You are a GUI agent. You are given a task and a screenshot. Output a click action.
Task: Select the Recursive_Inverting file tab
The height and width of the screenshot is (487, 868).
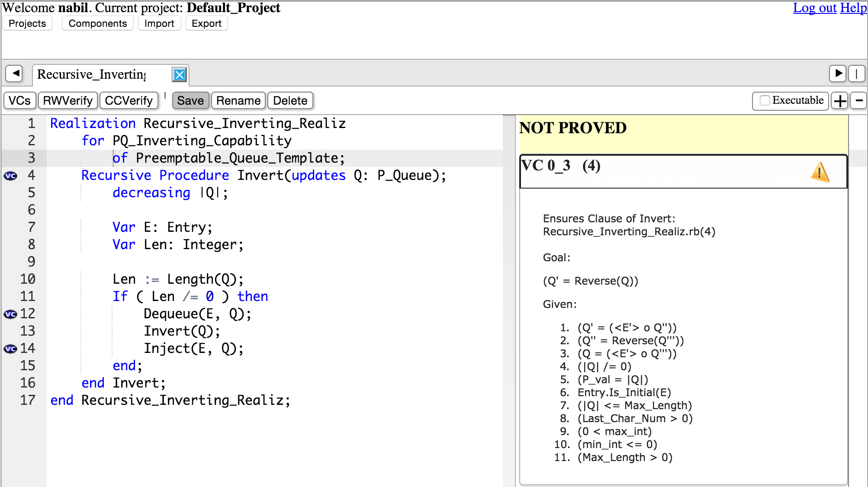click(x=92, y=74)
